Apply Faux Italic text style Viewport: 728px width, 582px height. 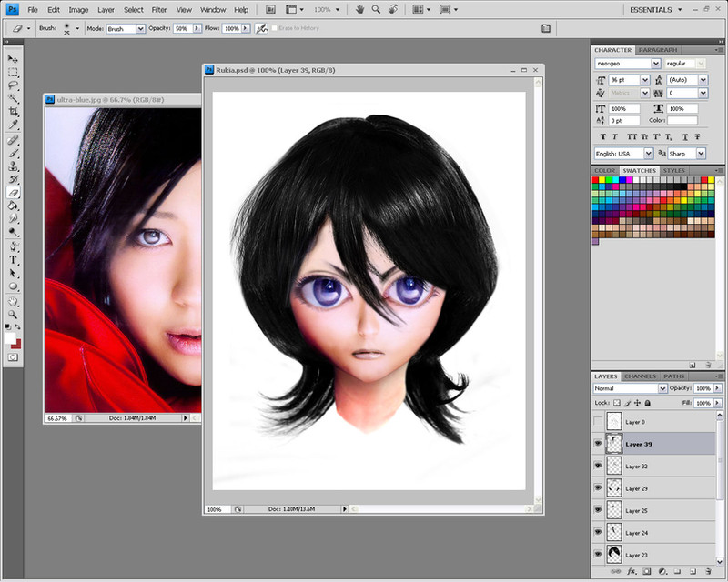click(615, 137)
